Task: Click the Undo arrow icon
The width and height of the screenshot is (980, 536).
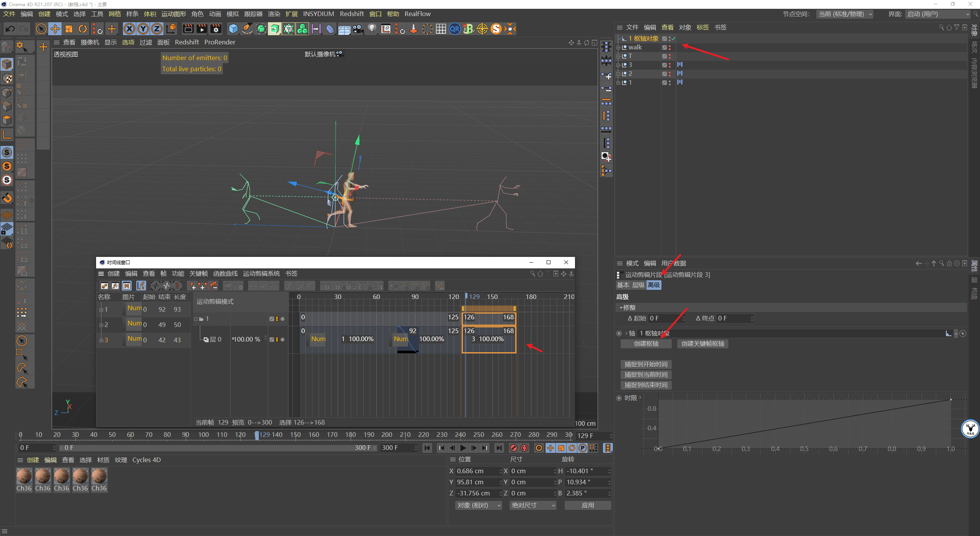Action: (10, 29)
